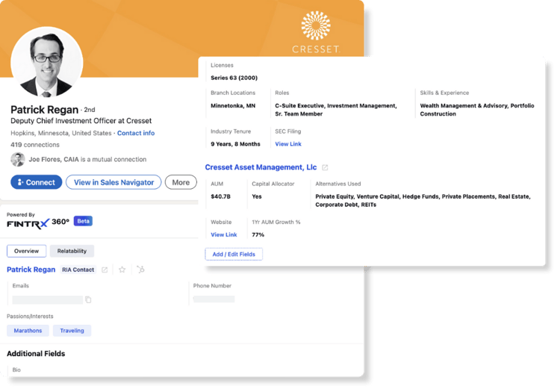
Task: Click the $40.7B AUM value
Action: point(221,196)
